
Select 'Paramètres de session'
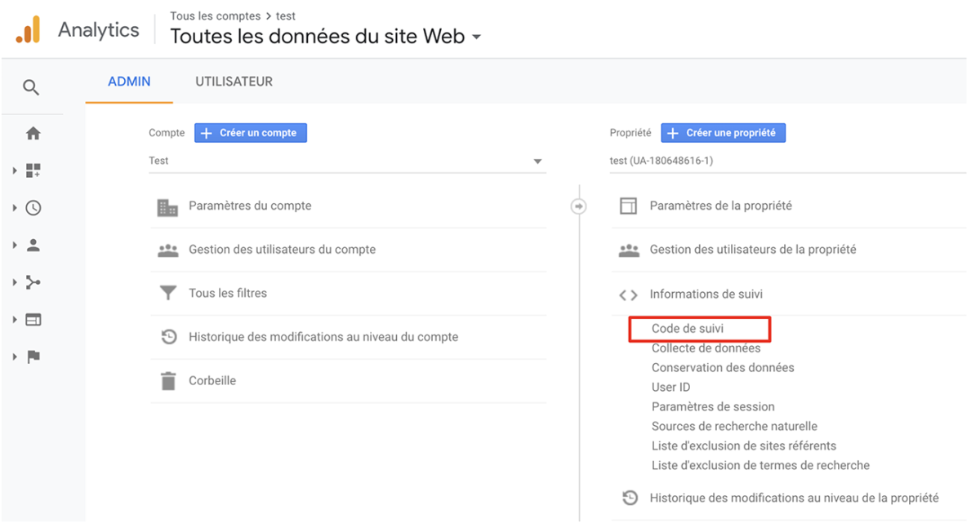(x=713, y=407)
